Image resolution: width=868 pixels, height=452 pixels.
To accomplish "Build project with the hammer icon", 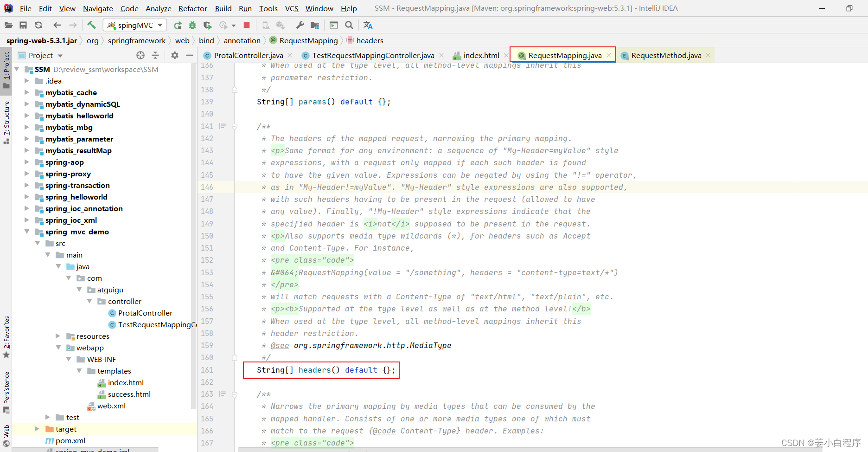I will (x=91, y=25).
